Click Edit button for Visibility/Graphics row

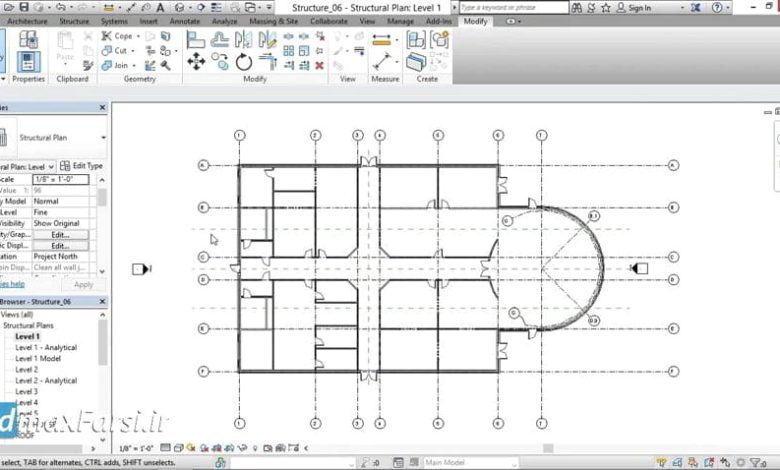click(x=60, y=235)
